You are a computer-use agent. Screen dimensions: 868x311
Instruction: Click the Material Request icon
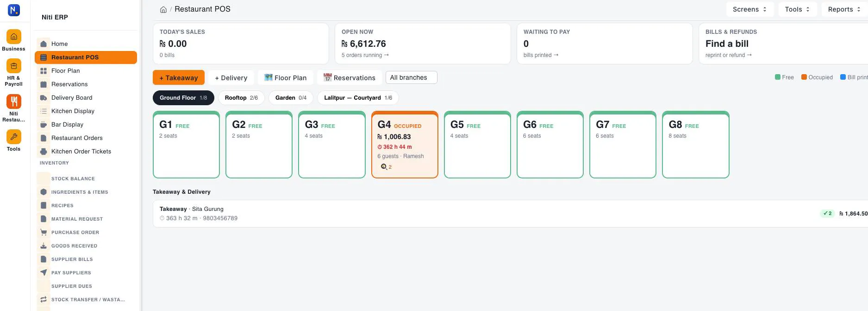pyautogui.click(x=44, y=219)
